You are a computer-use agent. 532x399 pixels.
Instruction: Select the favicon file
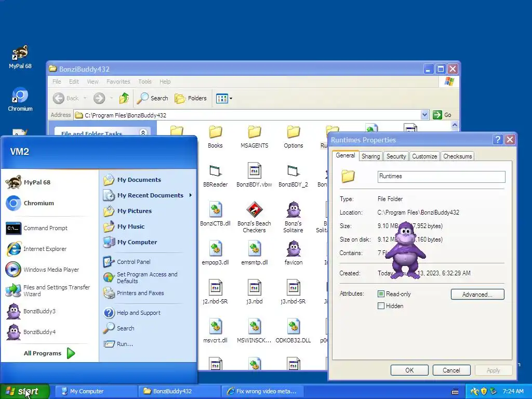pos(293,253)
